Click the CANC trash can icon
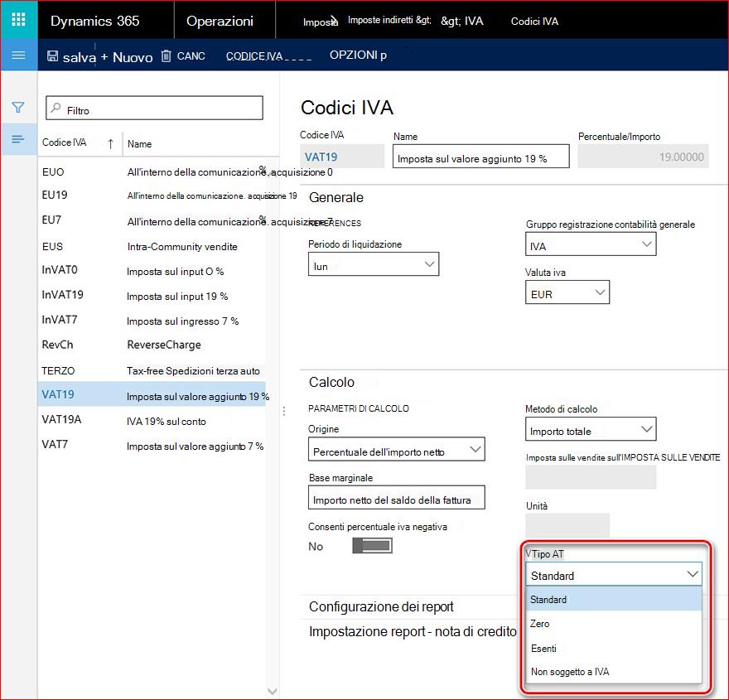 click(x=166, y=56)
